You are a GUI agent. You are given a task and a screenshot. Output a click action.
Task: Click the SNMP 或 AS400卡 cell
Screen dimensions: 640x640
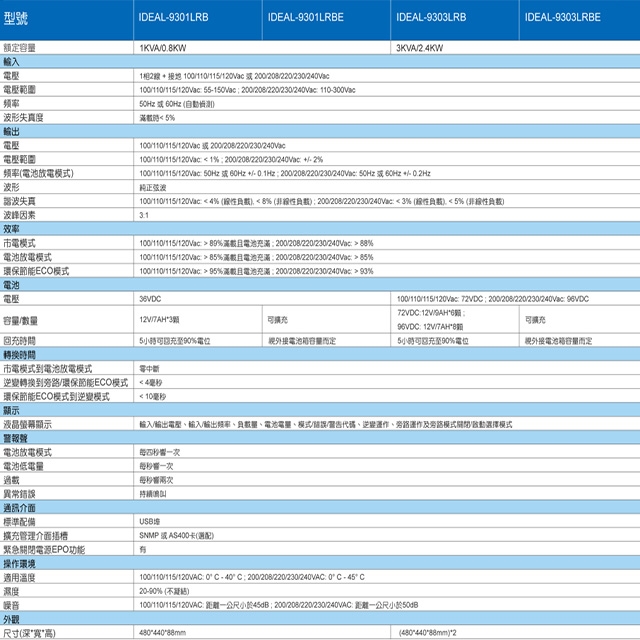(x=177, y=535)
